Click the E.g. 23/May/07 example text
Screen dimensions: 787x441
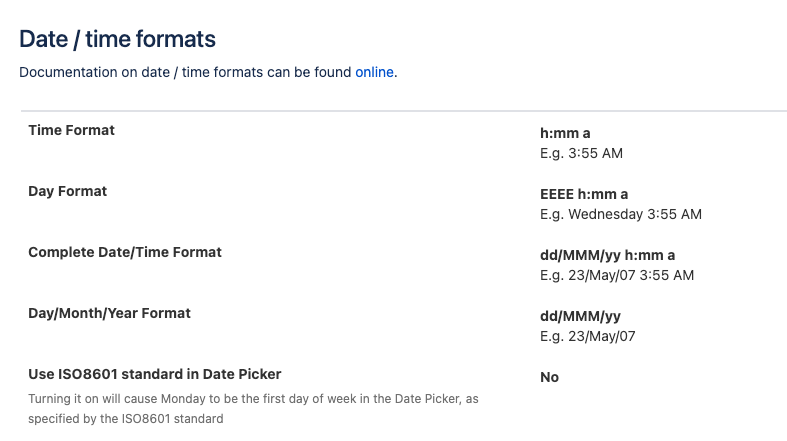(x=588, y=336)
